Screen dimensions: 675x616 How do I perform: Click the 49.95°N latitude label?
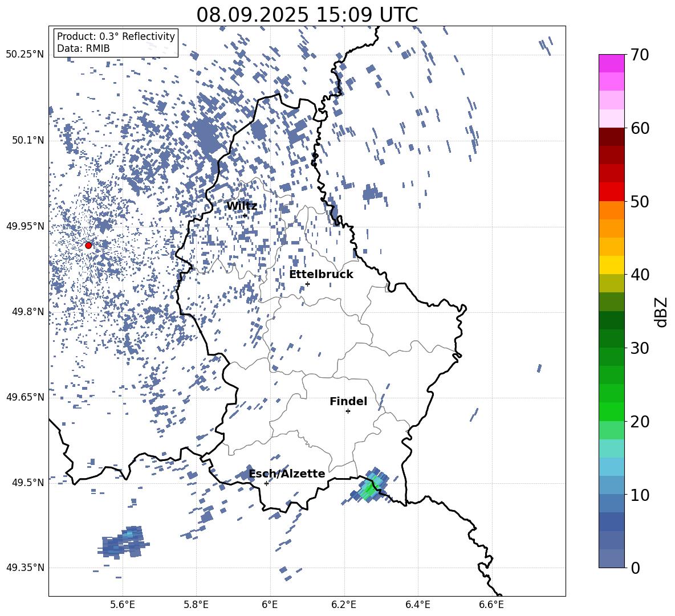(25, 226)
